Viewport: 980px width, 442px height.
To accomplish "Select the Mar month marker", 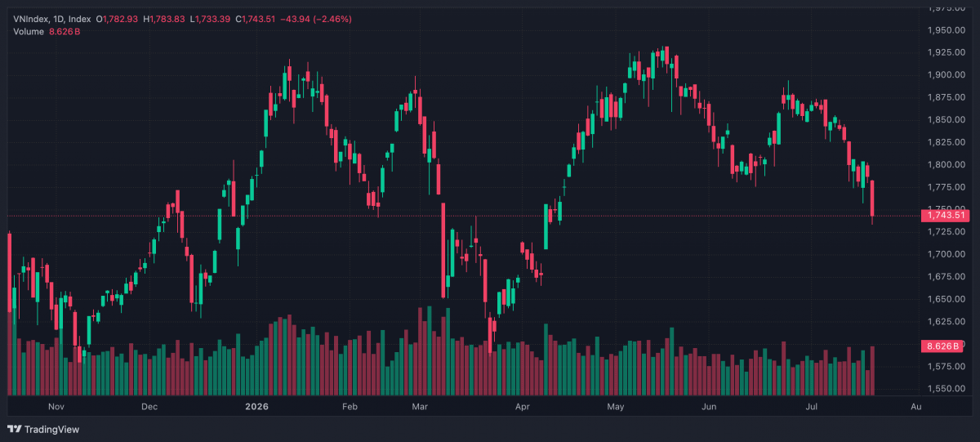I will tap(419, 405).
